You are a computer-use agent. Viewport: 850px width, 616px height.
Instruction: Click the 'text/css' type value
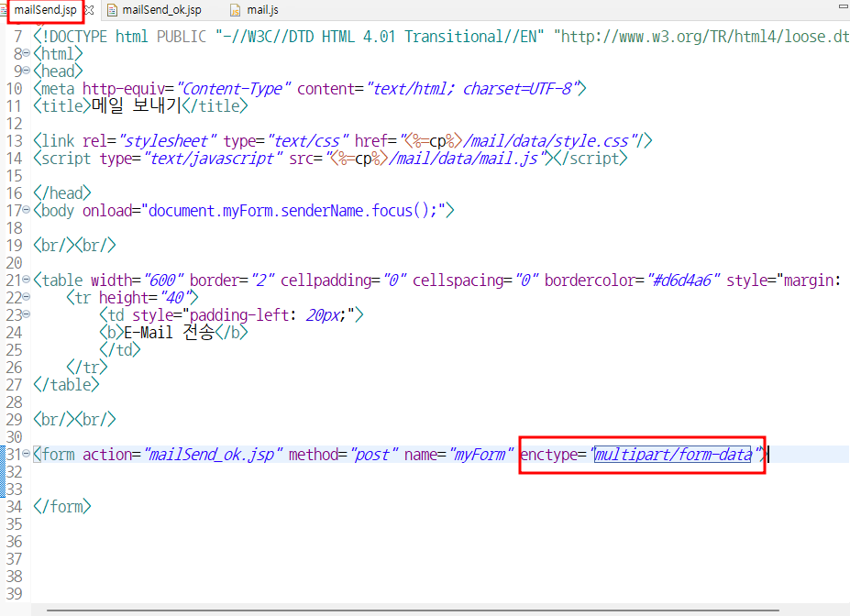(x=307, y=141)
